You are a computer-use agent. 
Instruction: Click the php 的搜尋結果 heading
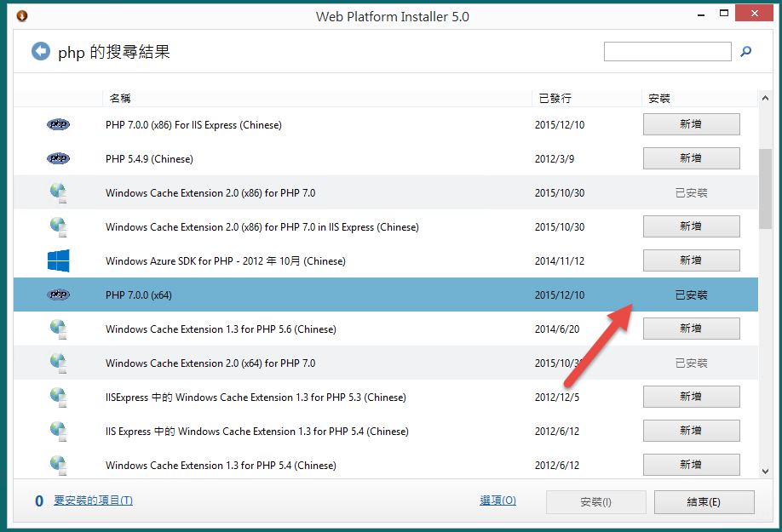pos(113,52)
